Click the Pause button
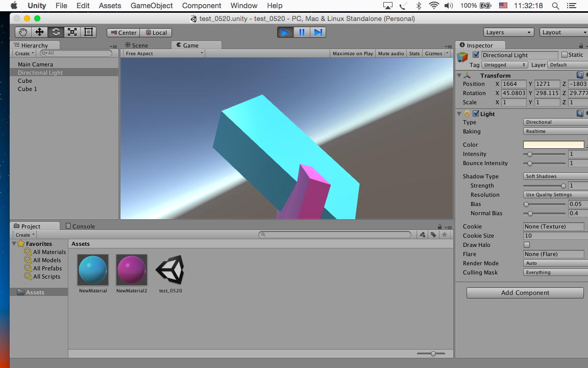This screenshot has height=368, width=588. pos(302,32)
